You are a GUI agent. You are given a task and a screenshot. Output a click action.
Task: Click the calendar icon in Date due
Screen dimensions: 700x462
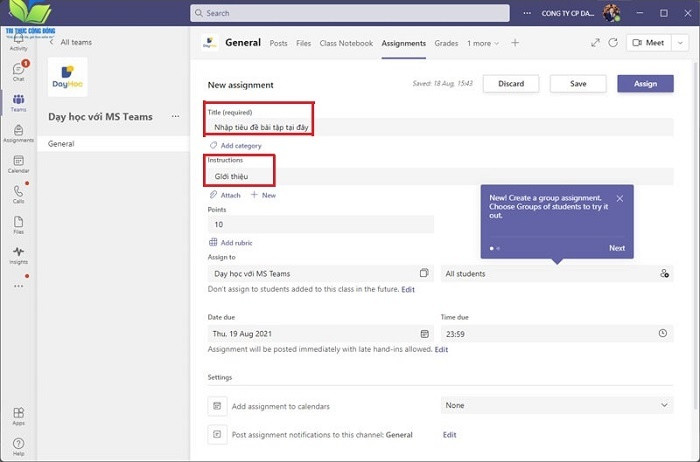[424, 333]
